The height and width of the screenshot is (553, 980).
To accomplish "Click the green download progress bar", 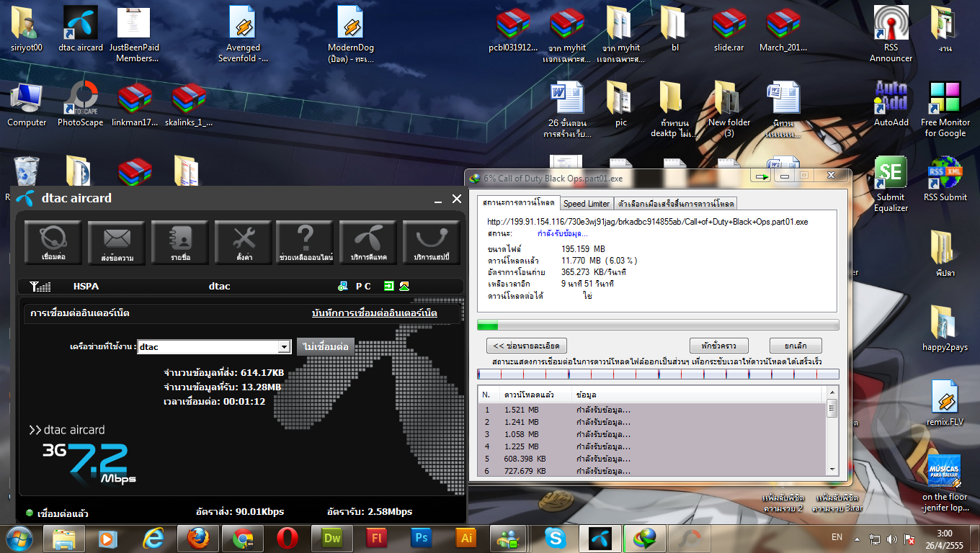I will click(x=658, y=325).
